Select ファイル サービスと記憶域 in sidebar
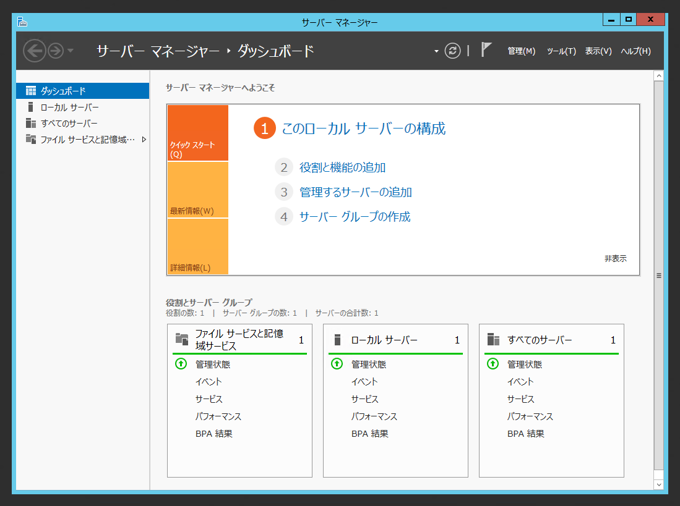Viewport: 680px width, 506px height. [x=82, y=139]
